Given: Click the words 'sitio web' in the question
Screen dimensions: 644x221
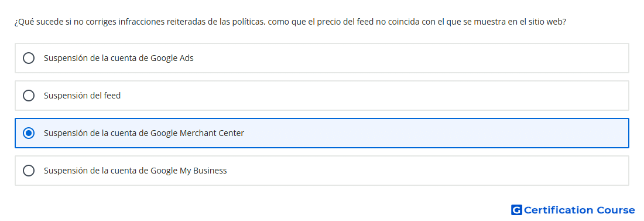Looking at the screenshot, I should click(547, 22).
